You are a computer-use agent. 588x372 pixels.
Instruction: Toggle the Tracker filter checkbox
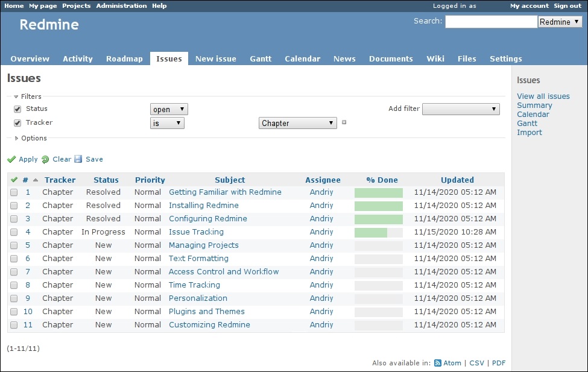(x=17, y=123)
